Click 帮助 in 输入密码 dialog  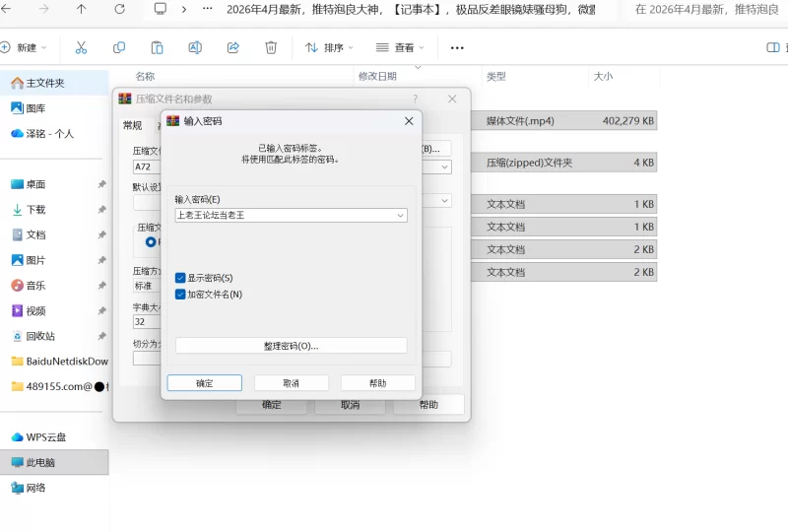click(378, 383)
